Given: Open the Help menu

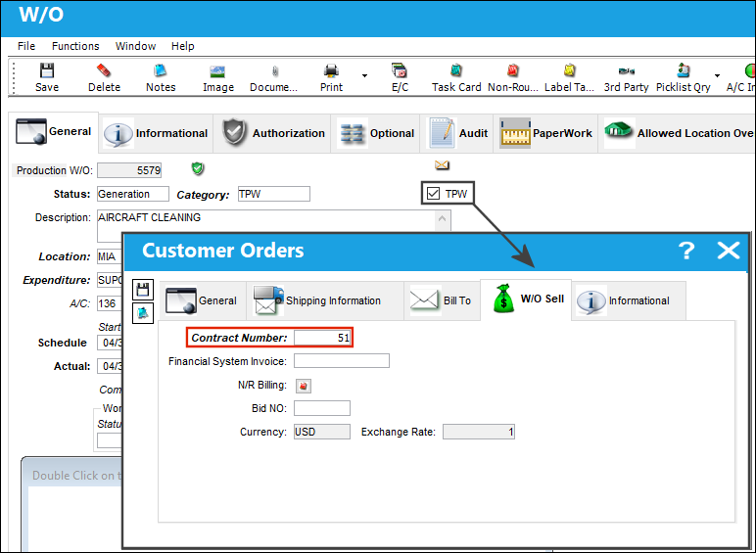Looking at the screenshot, I should pyautogui.click(x=183, y=46).
